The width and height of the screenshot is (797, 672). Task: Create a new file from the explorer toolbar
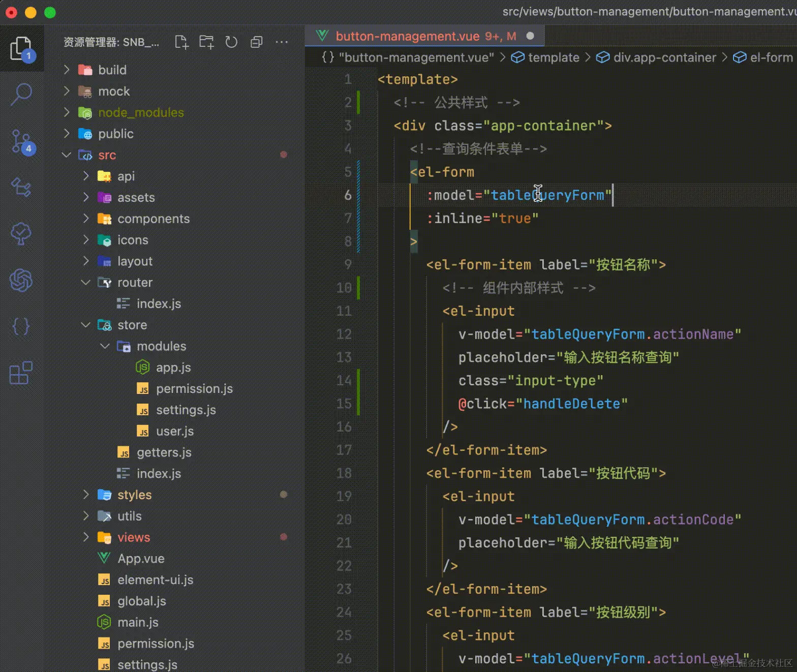click(x=181, y=42)
